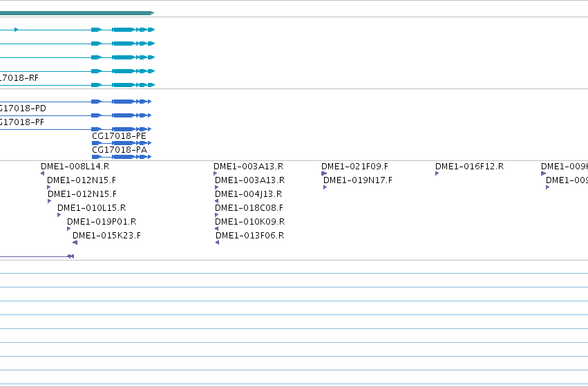This screenshot has width=588, height=387.
Task: Click the CG17018-PA label
Action: (120, 150)
